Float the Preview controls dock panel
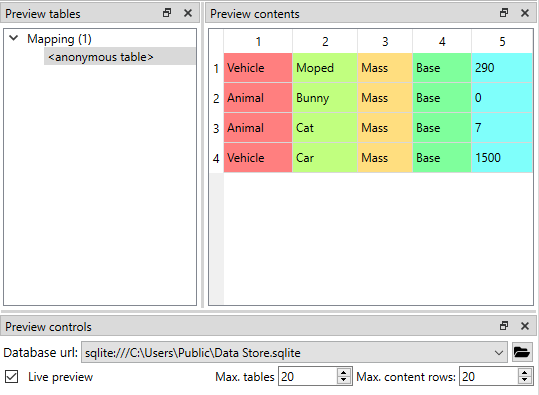 point(504,326)
